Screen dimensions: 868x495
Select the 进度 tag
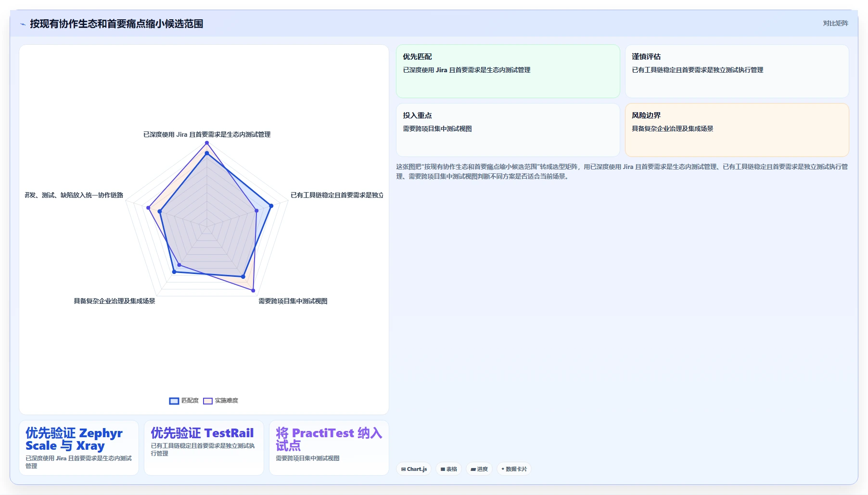tap(479, 469)
